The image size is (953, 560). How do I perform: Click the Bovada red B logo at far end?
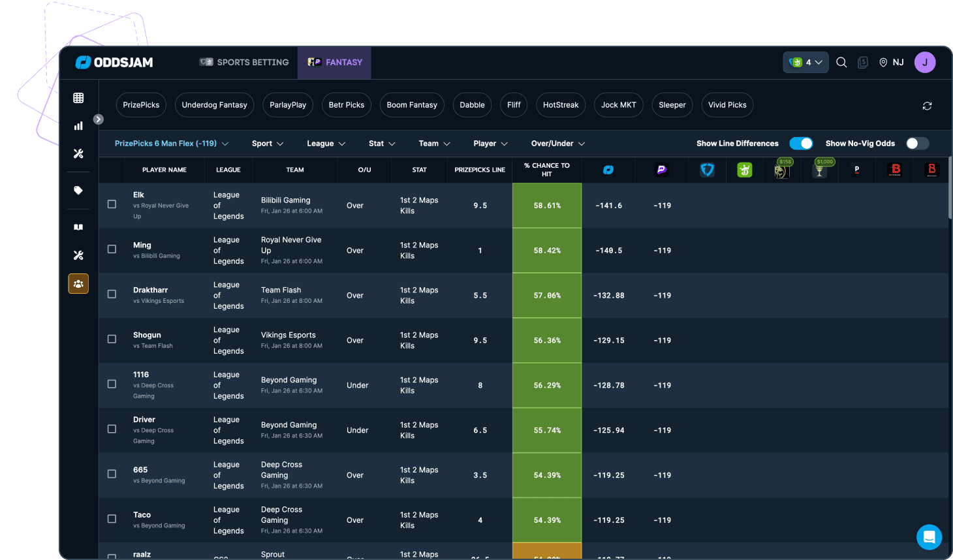932,170
